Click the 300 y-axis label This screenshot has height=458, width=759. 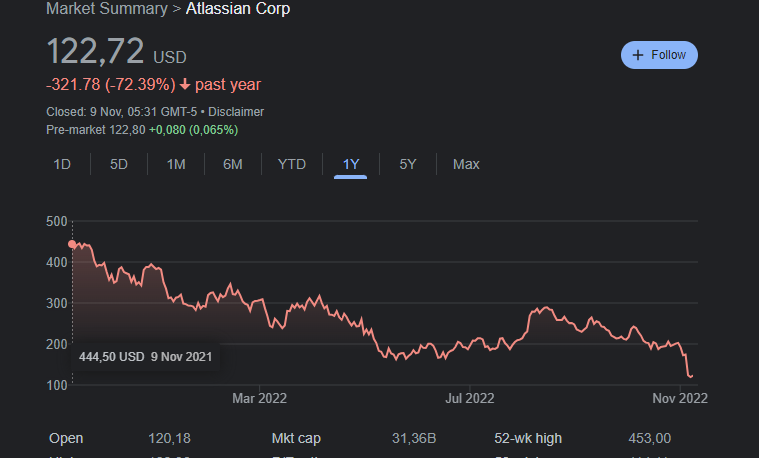(57, 304)
